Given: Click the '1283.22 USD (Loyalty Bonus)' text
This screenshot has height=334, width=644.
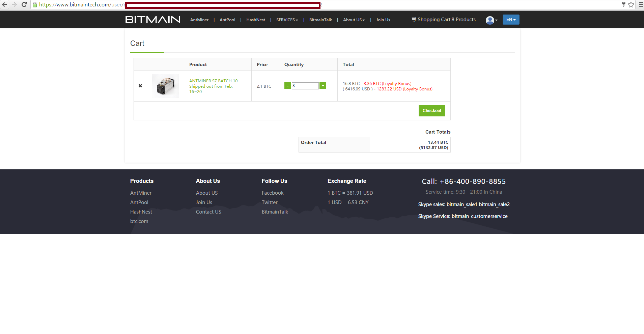Looking at the screenshot, I should coord(404,89).
